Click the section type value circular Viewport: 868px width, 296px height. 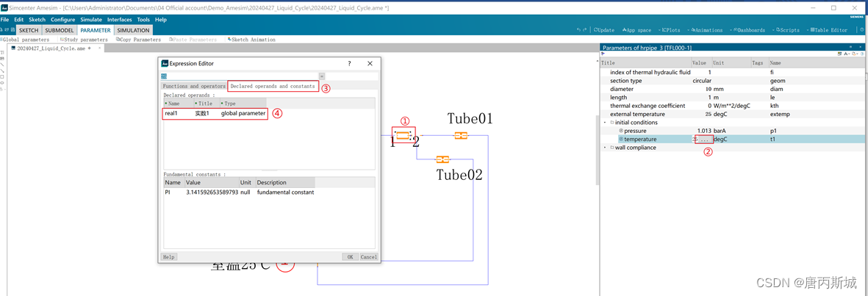point(702,81)
